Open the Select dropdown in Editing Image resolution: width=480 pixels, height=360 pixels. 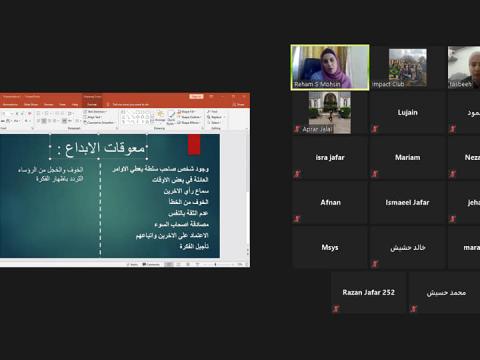pos(214,122)
